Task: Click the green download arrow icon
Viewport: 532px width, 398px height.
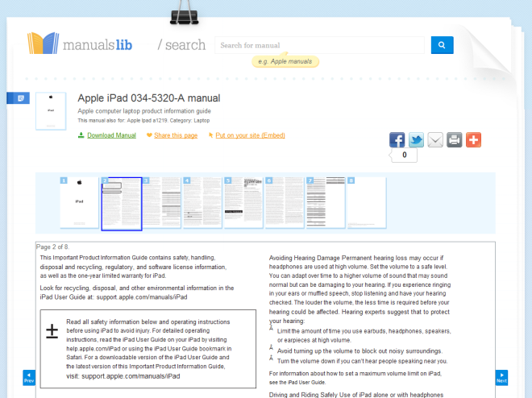Action: pyautogui.click(x=81, y=135)
